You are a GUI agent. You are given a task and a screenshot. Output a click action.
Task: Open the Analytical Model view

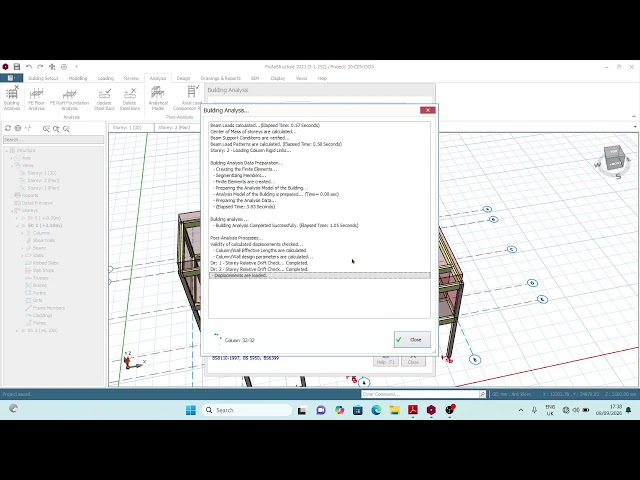pyautogui.click(x=158, y=98)
